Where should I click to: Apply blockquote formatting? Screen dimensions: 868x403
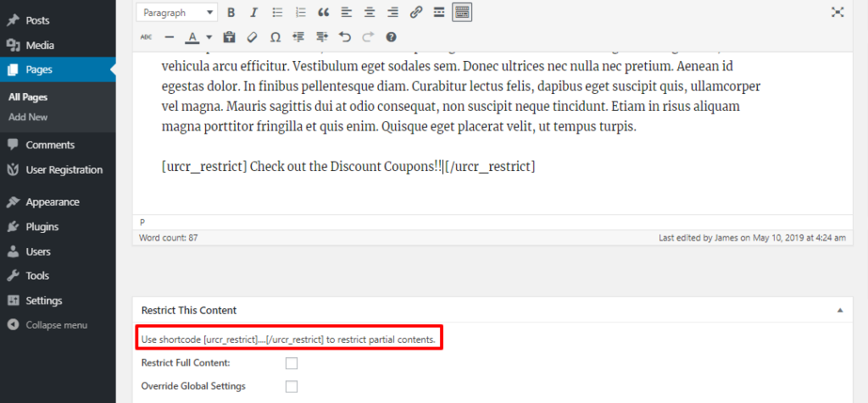tap(324, 13)
